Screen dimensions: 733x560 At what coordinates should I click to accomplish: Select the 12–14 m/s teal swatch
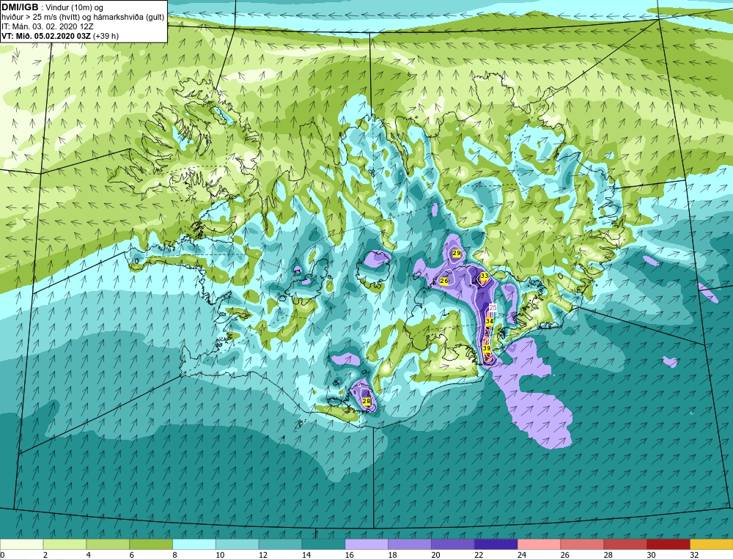coord(280,544)
